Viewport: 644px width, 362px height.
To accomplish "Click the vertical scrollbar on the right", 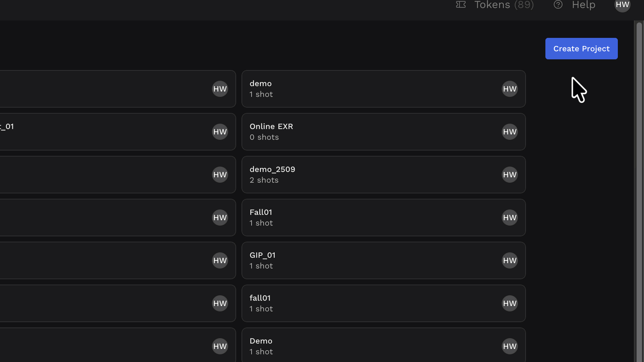I will (639, 168).
